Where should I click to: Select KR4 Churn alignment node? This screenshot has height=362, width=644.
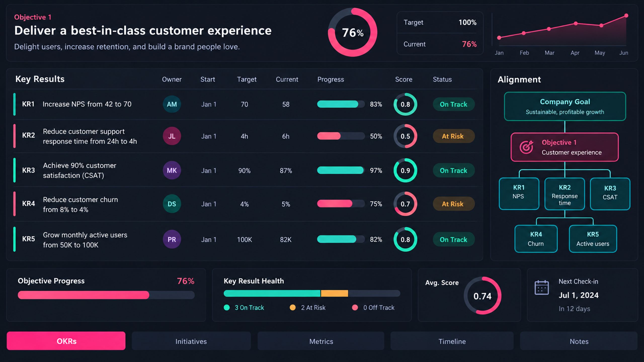(x=536, y=239)
